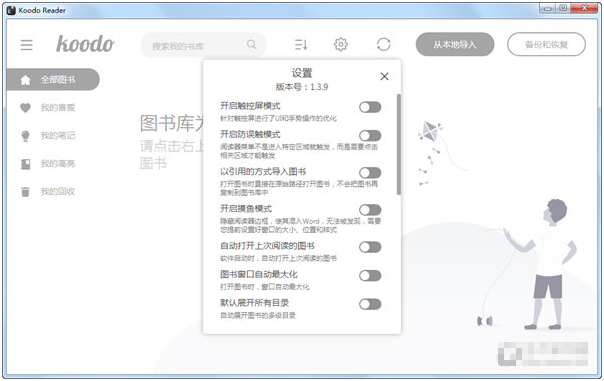Screen dimensions: 604x381
Task: Click 备份和恢复 button
Action: click(x=546, y=45)
